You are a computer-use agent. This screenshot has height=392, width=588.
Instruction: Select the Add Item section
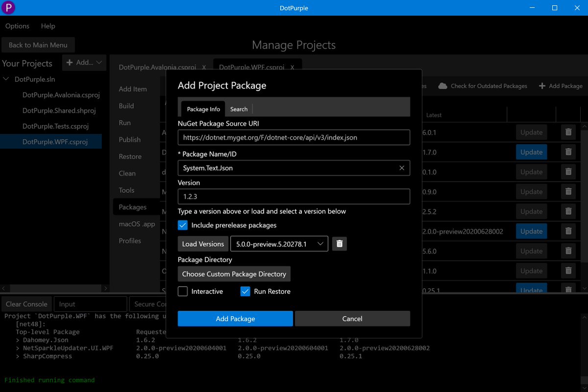pyautogui.click(x=133, y=89)
